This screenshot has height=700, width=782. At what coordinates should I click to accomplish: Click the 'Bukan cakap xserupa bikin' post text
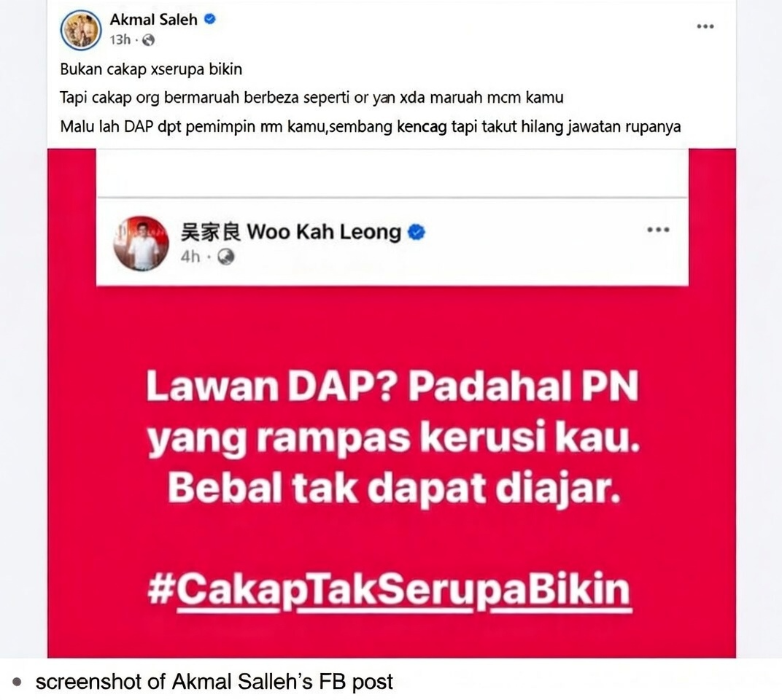151,69
